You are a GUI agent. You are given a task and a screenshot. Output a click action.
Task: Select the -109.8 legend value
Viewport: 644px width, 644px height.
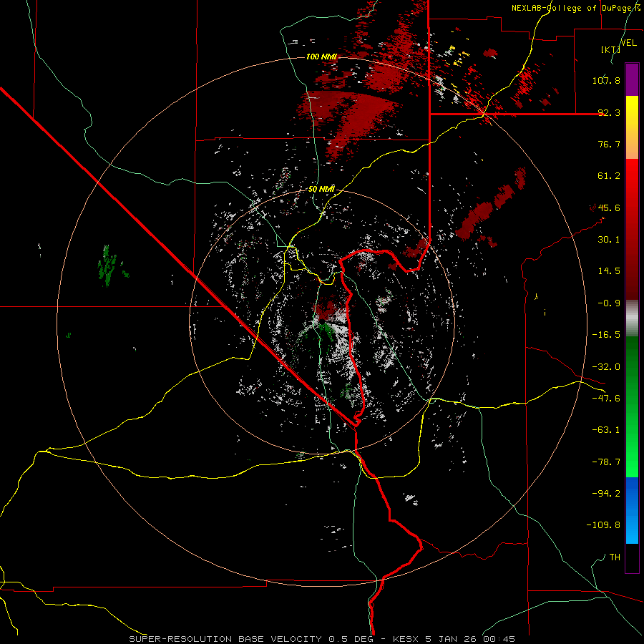pos(603,525)
